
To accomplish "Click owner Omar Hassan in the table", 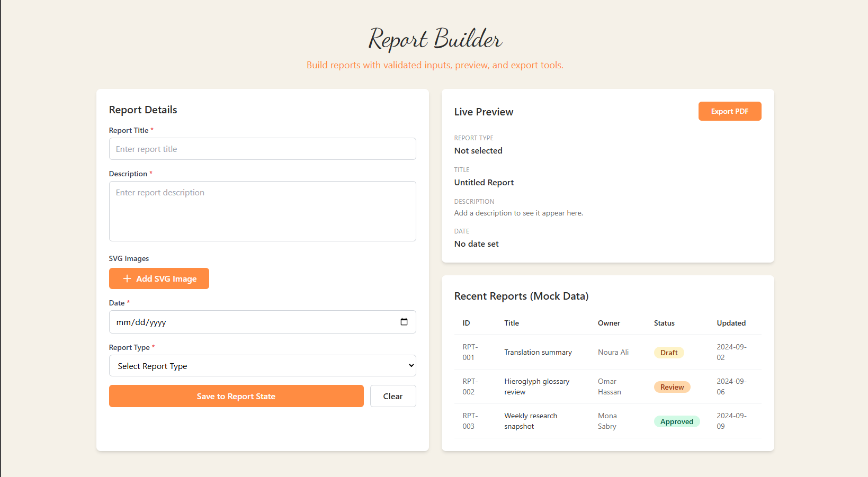I will coord(610,386).
